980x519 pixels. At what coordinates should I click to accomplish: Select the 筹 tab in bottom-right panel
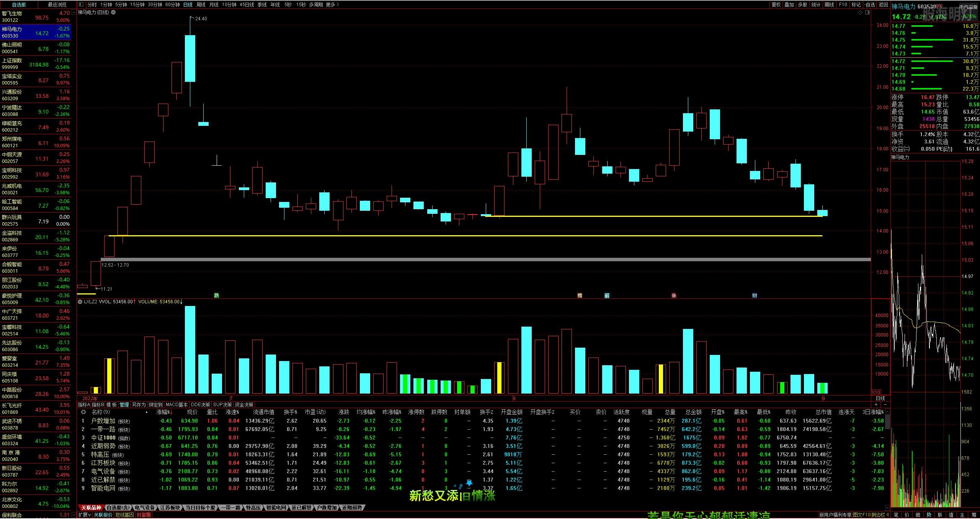[973, 515]
